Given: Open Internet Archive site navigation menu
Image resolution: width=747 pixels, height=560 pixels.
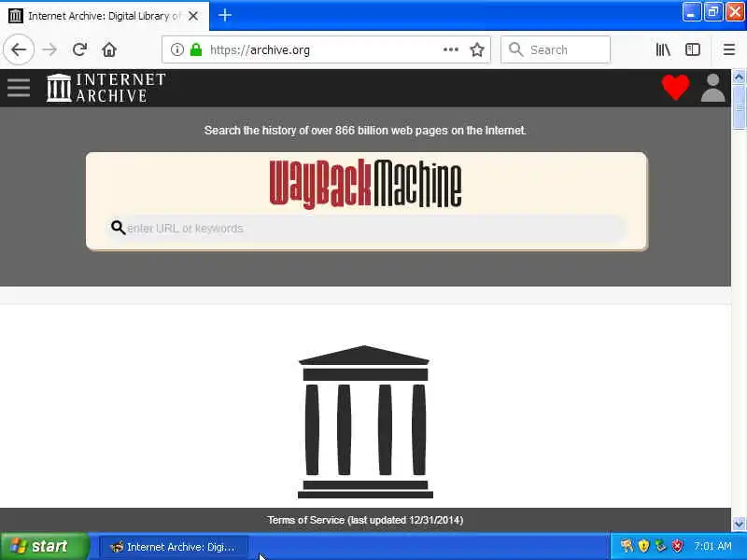Looking at the screenshot, I should coord(19,88).
